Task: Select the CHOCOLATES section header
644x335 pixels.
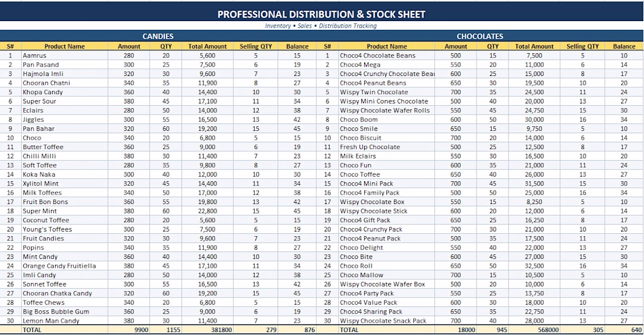Action: coord(479,36)
